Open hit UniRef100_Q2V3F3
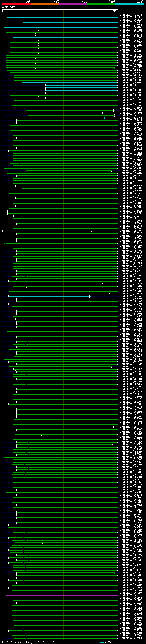 click(131, 22)
